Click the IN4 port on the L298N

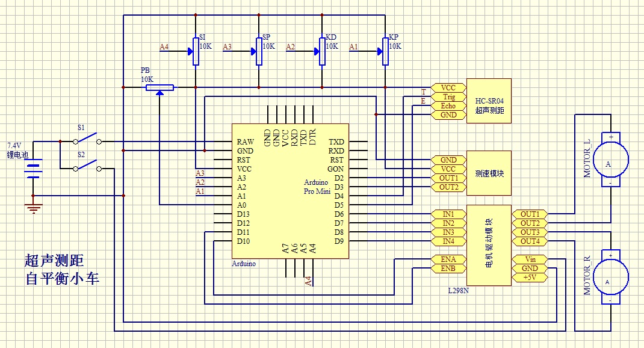pos(448,241)
